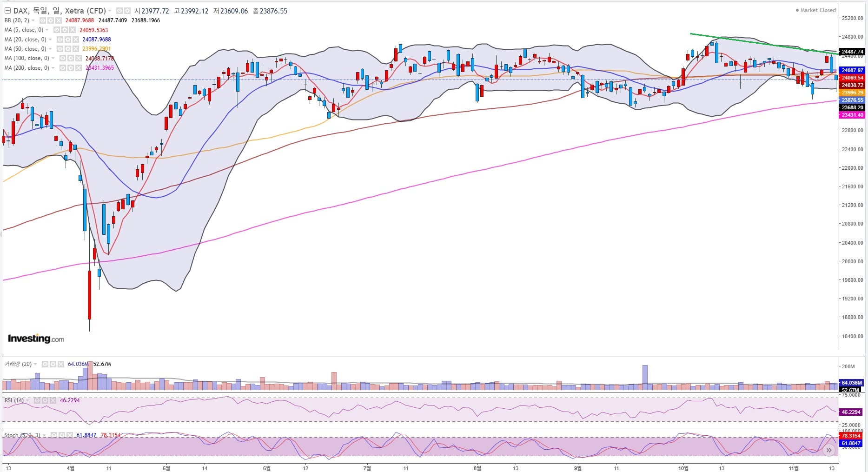Remove the Stoch (5, 3, 3) indicator
868x472 pixels.
(x=69, y=435)
